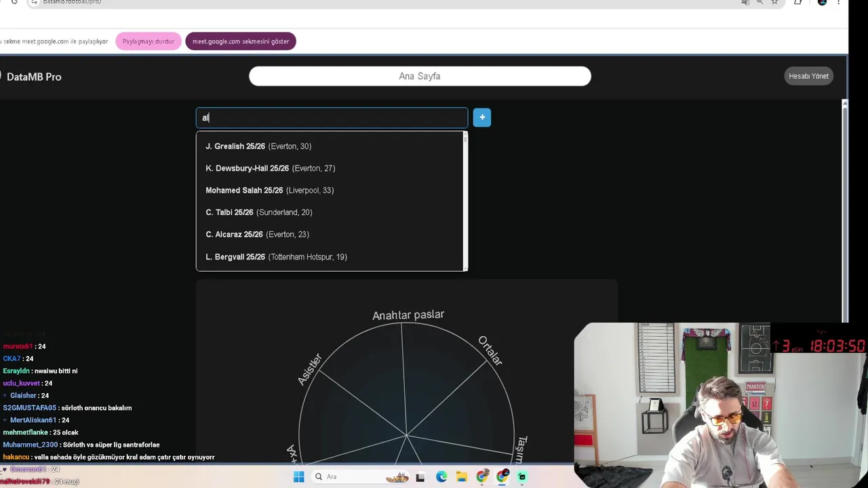
Task: Click chat message from S2GMUSTAFA05
Action: click(x=67, y=408)
